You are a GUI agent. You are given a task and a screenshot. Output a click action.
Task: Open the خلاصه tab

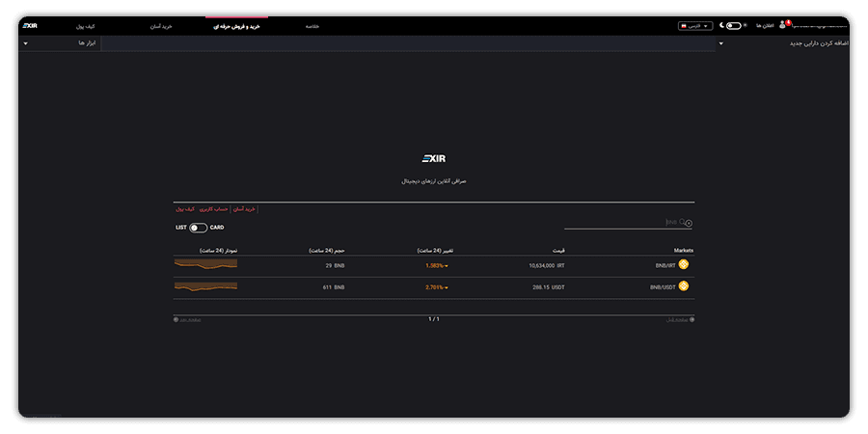312,26
